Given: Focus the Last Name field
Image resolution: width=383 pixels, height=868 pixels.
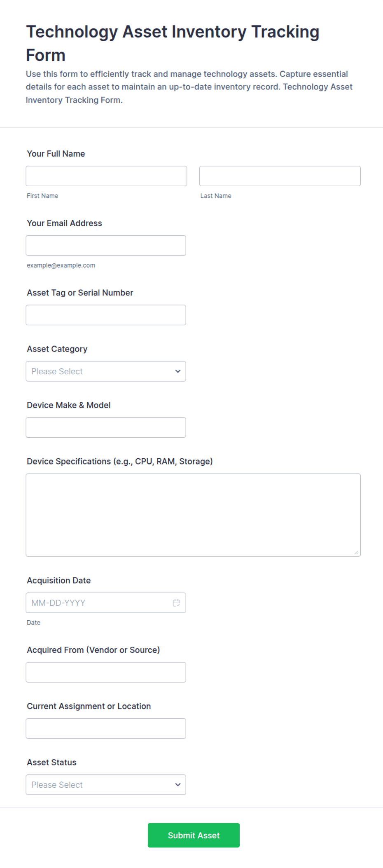Looking at the screenshot, I should pyautogui.click(x=280, y=176).
